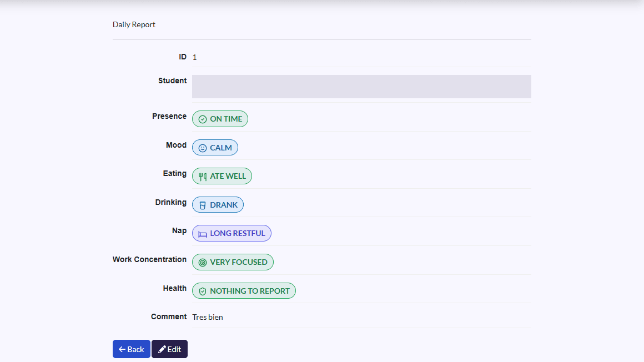
Task: Click the Eating label
Action: 174,173
